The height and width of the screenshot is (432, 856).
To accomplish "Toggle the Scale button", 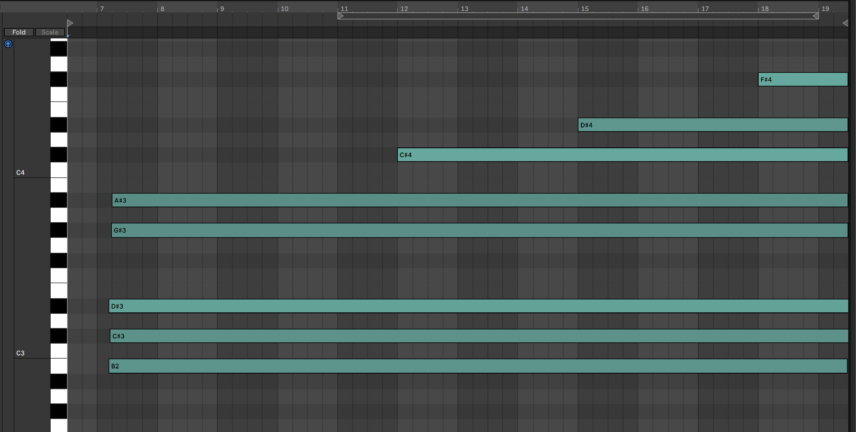I will [50, 32].
